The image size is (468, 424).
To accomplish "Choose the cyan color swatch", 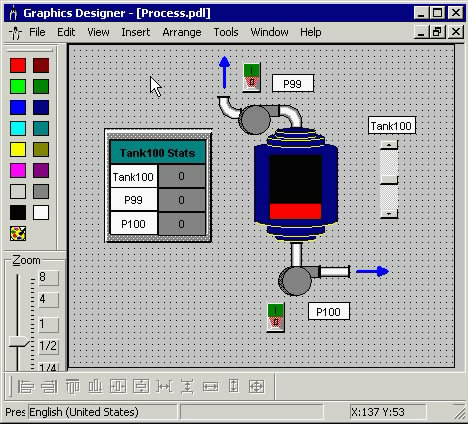I will click(18, 128).
